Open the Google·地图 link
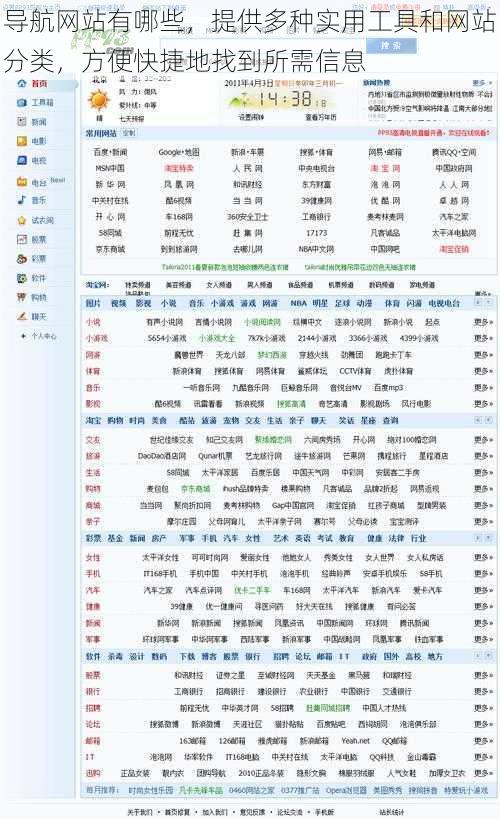The height and width of the screenshot is (819, 500). pos(179,152)
